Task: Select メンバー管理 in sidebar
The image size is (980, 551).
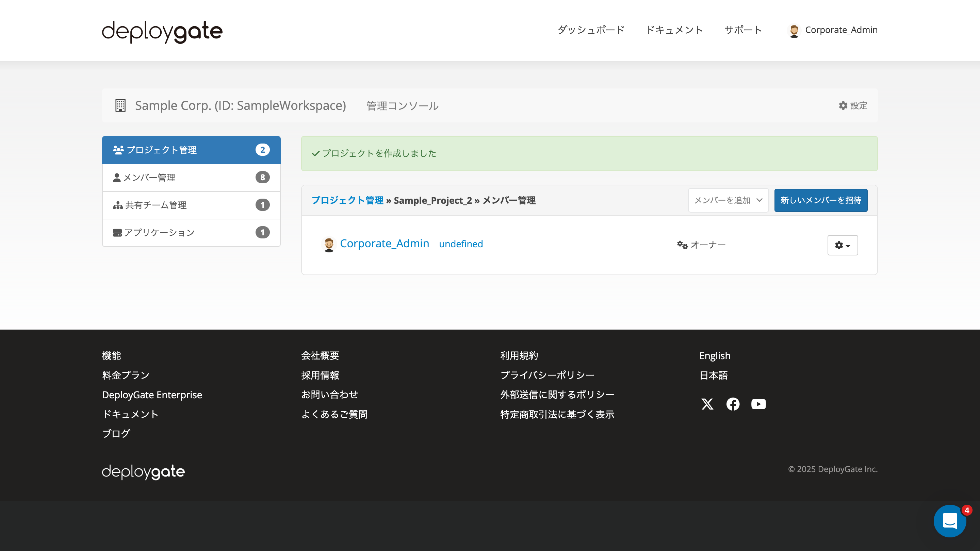Action: (x=191, y=178)
